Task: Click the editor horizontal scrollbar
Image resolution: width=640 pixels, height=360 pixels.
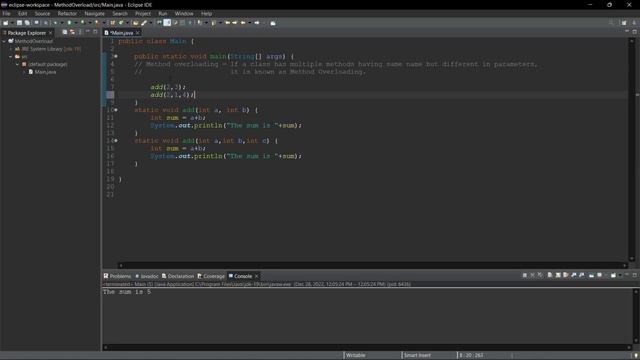Action: 372,265
